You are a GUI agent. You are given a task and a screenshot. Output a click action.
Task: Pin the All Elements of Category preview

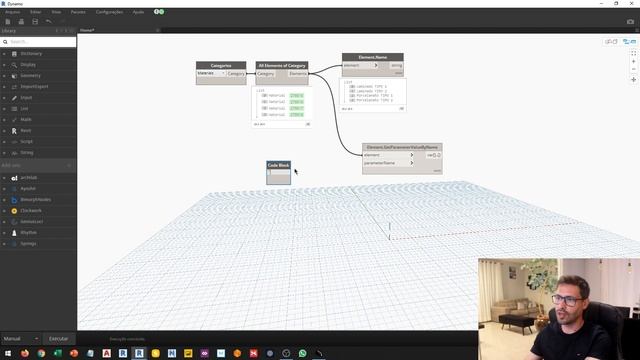click(x=308, y=124)
